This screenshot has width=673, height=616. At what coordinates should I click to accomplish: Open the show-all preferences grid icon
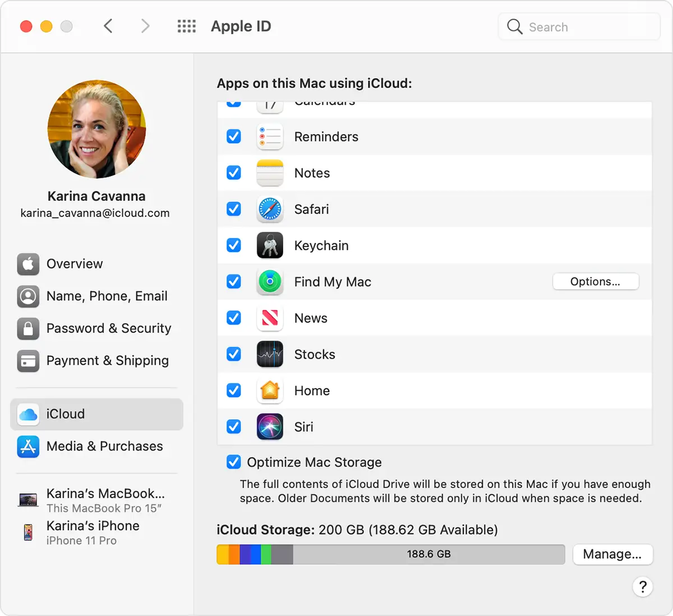pyautogui.click(x=186, y=26)
